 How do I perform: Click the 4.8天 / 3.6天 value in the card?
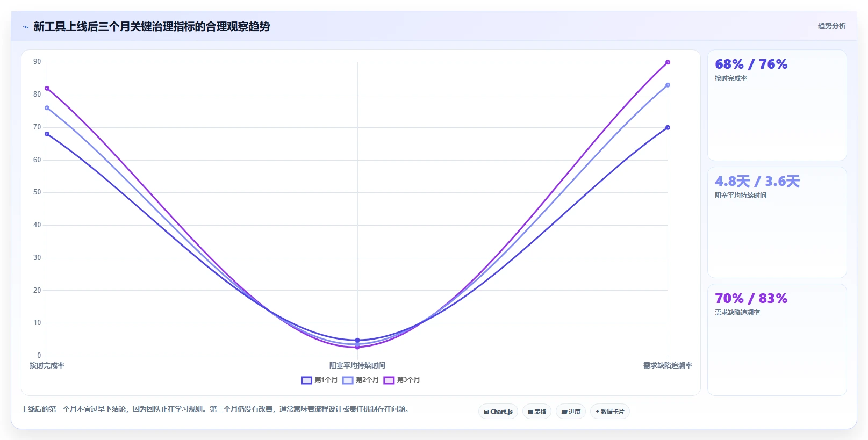[757, 182]
